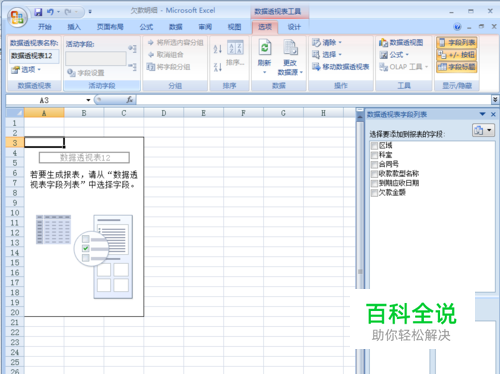Click the active field 活动字段 input box
The height and width of the screenshot is (374, 500).
96,59
